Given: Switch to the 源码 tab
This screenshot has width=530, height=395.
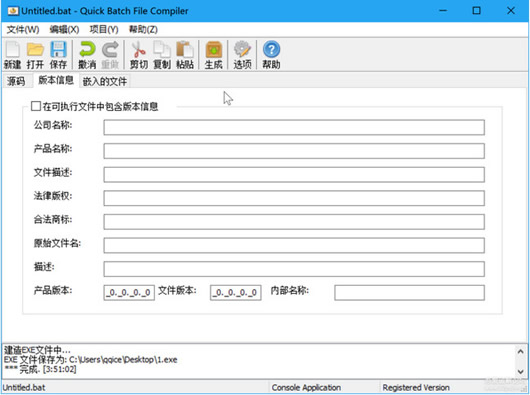Looking at the screenshot, I should [16, 81].
